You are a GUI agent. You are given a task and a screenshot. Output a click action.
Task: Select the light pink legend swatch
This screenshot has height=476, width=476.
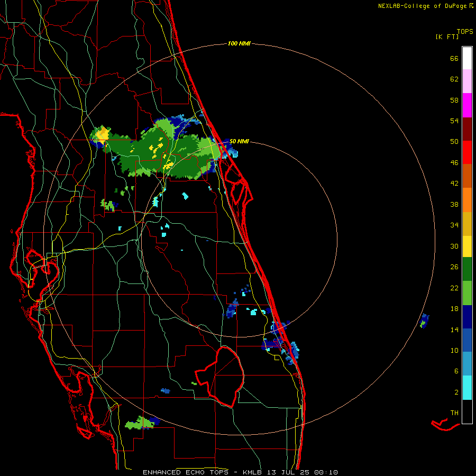coord(467,81)
